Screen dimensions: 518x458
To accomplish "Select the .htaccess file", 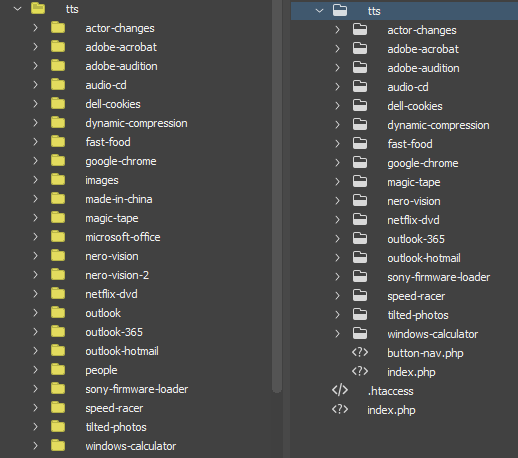I will pos(390,391).
